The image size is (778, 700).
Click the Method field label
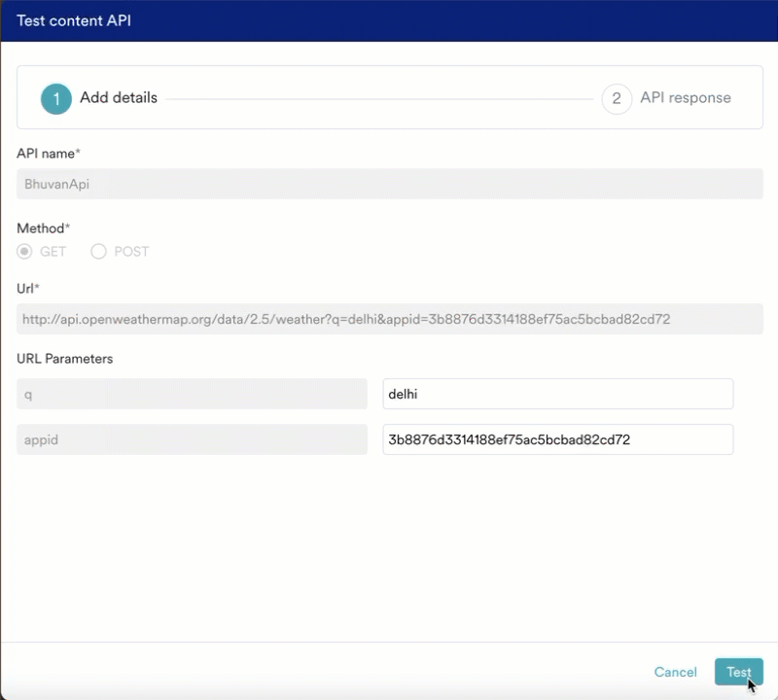pos(43,227)
